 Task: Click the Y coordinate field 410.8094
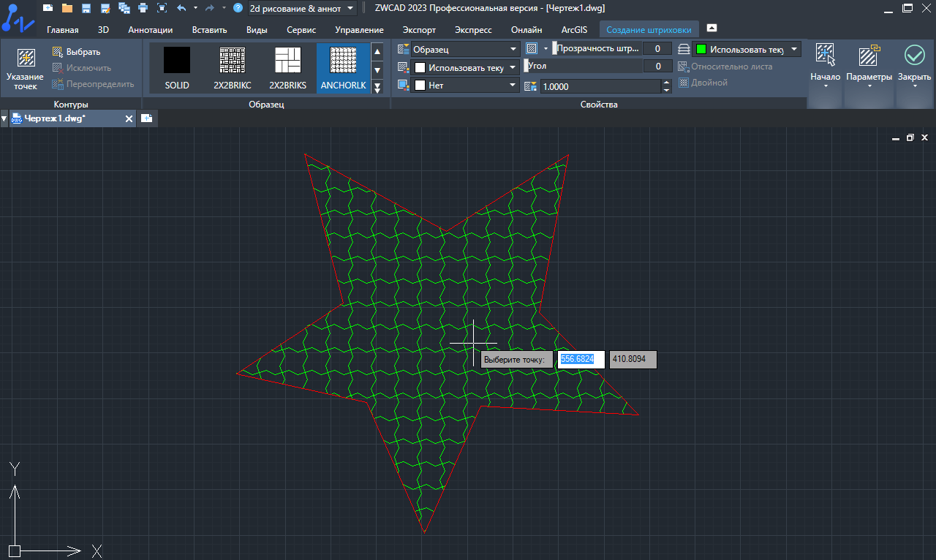click(633, 359)
